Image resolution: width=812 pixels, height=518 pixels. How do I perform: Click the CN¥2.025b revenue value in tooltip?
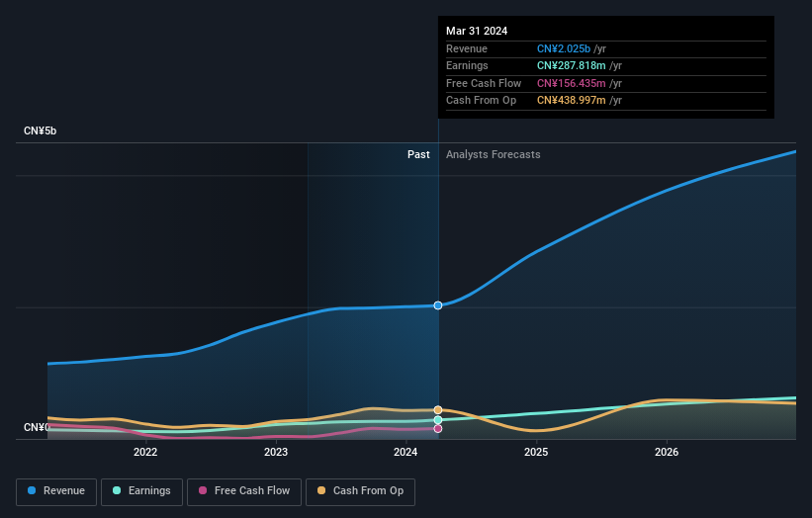[x=564, y=49]
